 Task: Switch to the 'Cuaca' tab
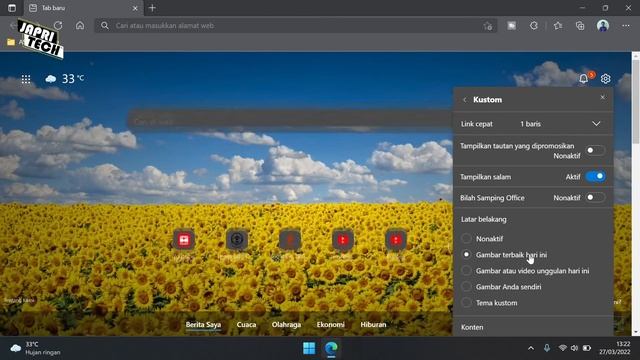(247, 324)
